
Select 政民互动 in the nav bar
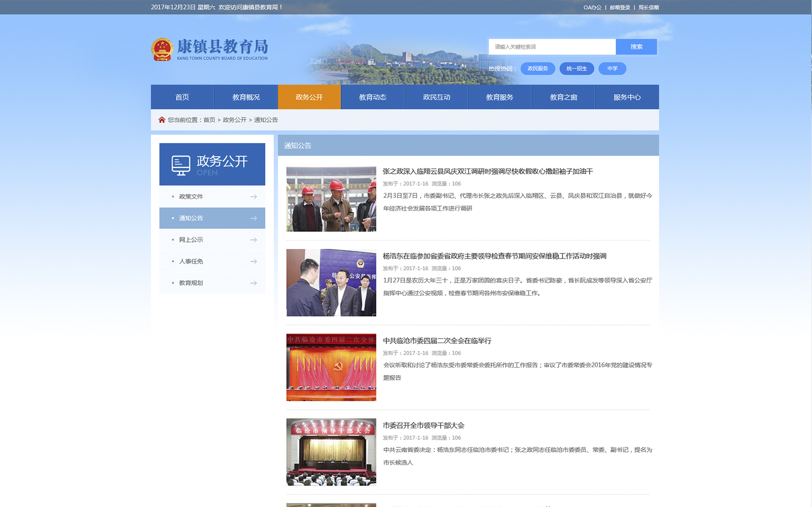(436, 97)
